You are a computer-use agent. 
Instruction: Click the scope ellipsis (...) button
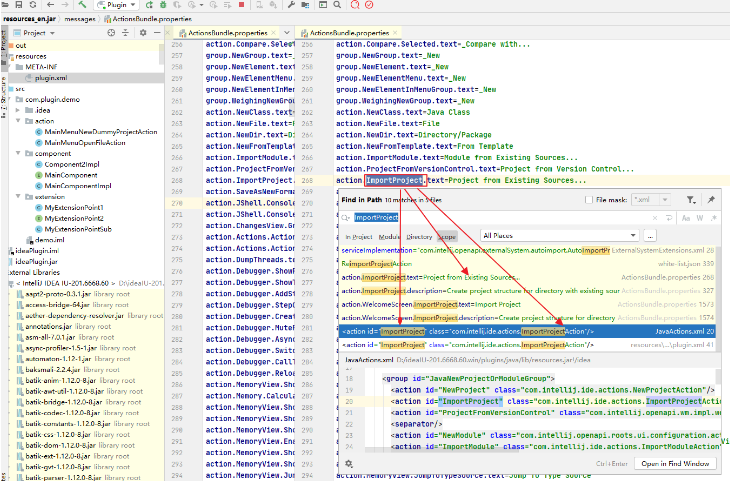[x=650, y=236]
